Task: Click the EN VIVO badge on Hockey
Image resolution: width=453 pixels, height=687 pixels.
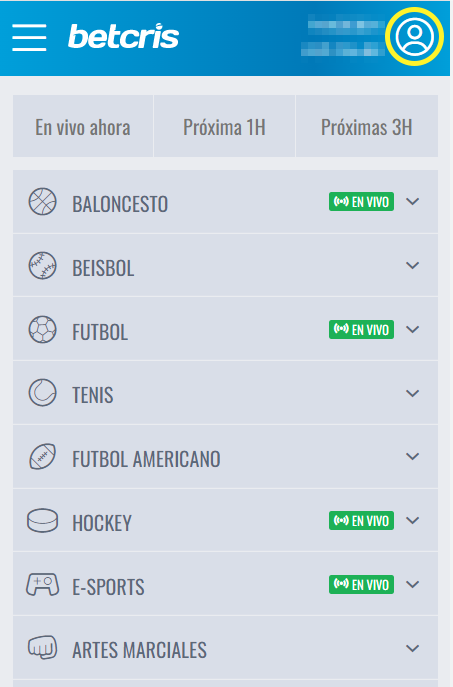Action: 361,521
